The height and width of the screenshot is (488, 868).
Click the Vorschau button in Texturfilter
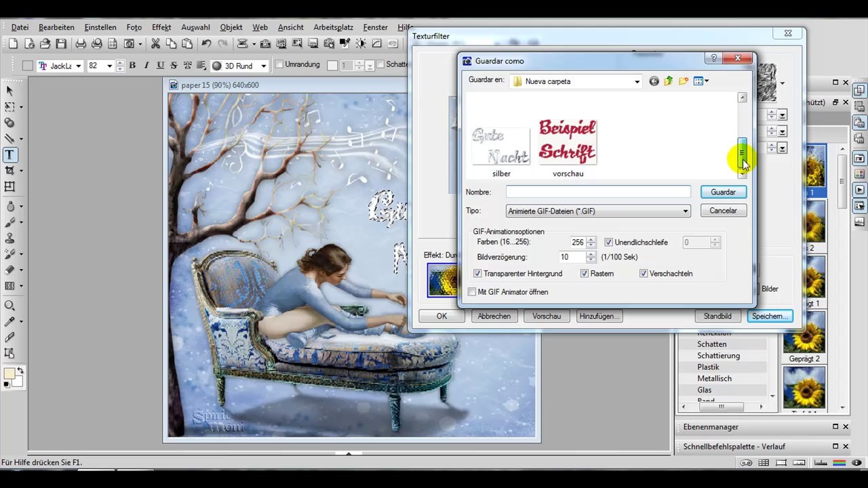pyautogui.click(x=546, y=316)
